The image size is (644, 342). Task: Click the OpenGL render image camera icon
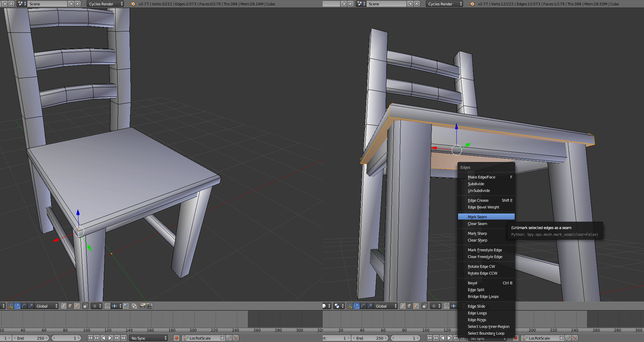click(142, 306)
